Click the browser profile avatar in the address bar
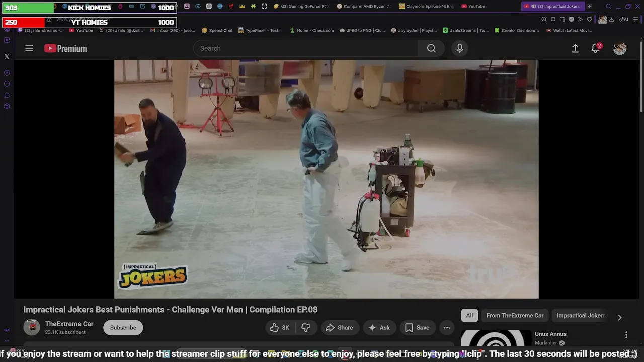The height and width of the screenshot is (362, 644). [x=602, y=19]
